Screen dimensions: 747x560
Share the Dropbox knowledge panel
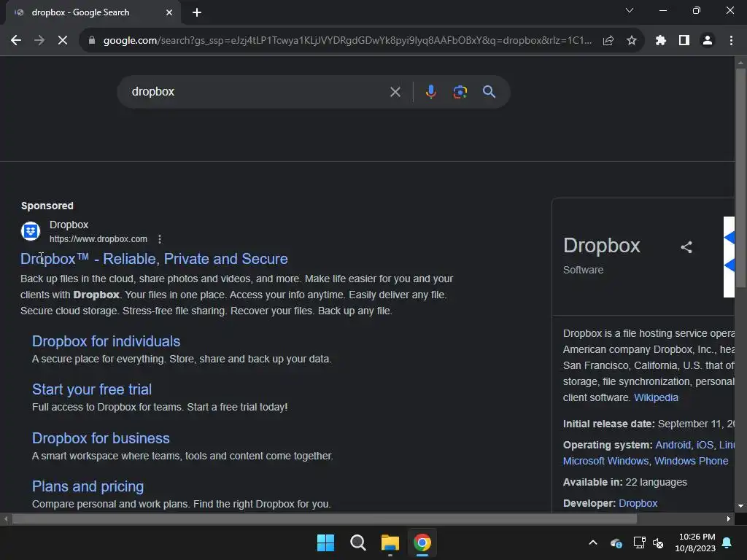pos(686,247)
